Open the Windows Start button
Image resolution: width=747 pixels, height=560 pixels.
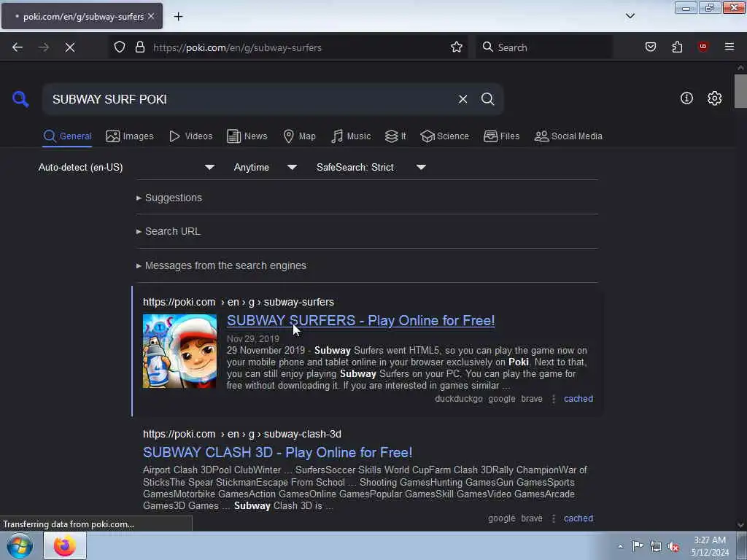pyautogui.click(x=20, y=545)
